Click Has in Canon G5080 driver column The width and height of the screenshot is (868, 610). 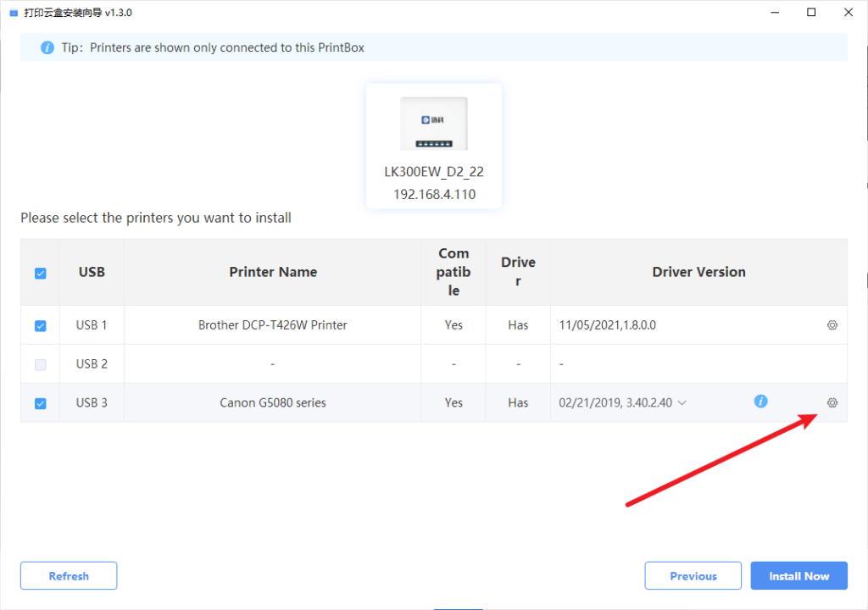518,402
